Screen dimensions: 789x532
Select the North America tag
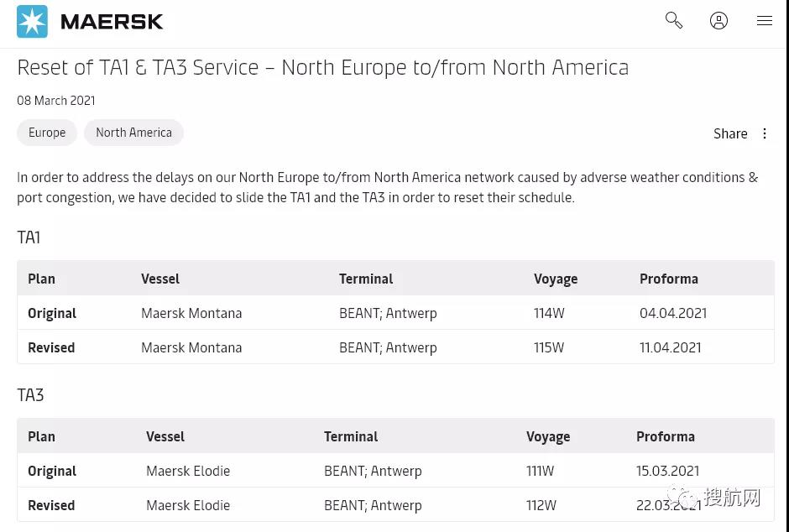tap(133, 133)
